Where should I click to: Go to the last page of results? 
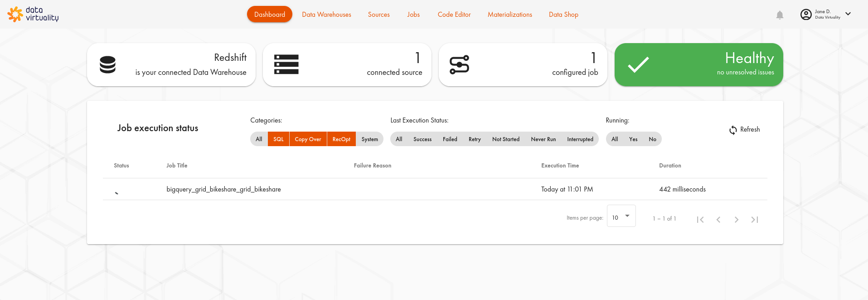(754, 220)
